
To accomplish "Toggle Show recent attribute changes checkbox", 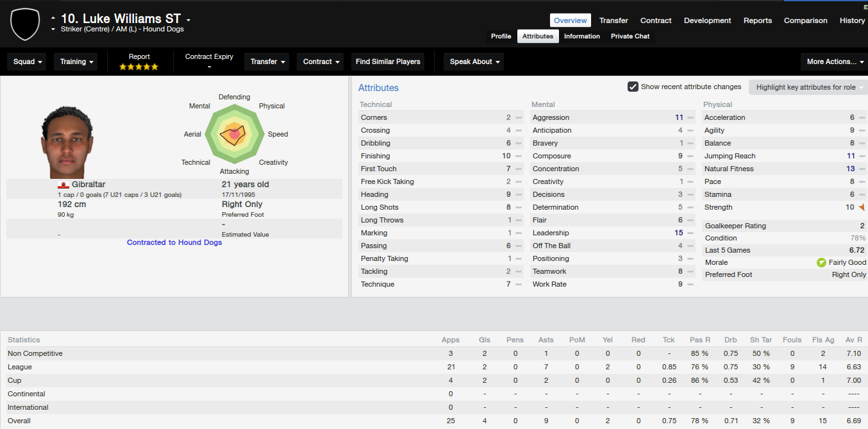I will (x=633, y=87).
